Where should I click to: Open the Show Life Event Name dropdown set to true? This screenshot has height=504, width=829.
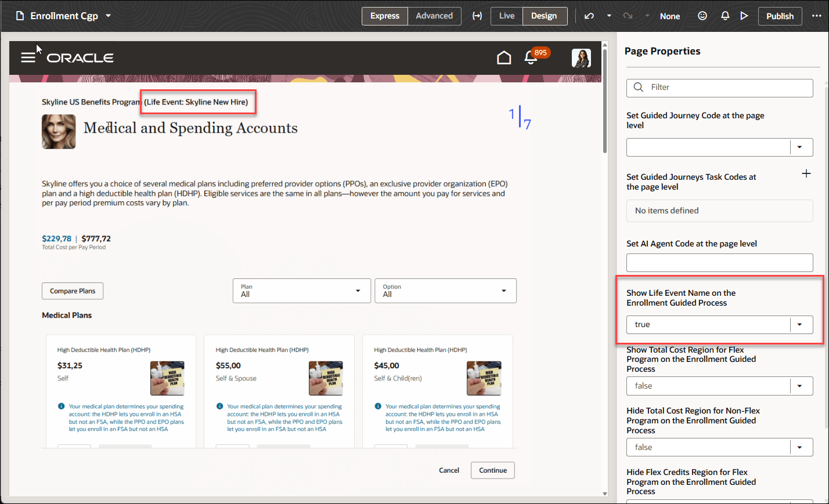(x=800, y=324)
